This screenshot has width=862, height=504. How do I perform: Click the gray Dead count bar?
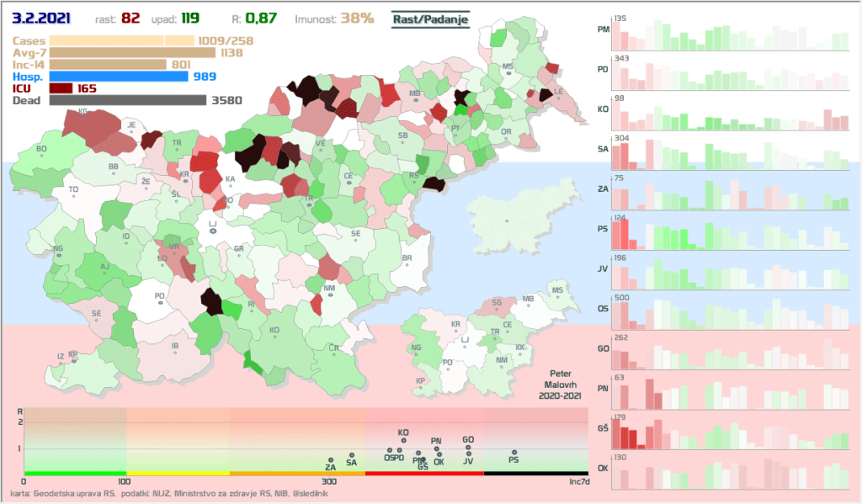128,100
